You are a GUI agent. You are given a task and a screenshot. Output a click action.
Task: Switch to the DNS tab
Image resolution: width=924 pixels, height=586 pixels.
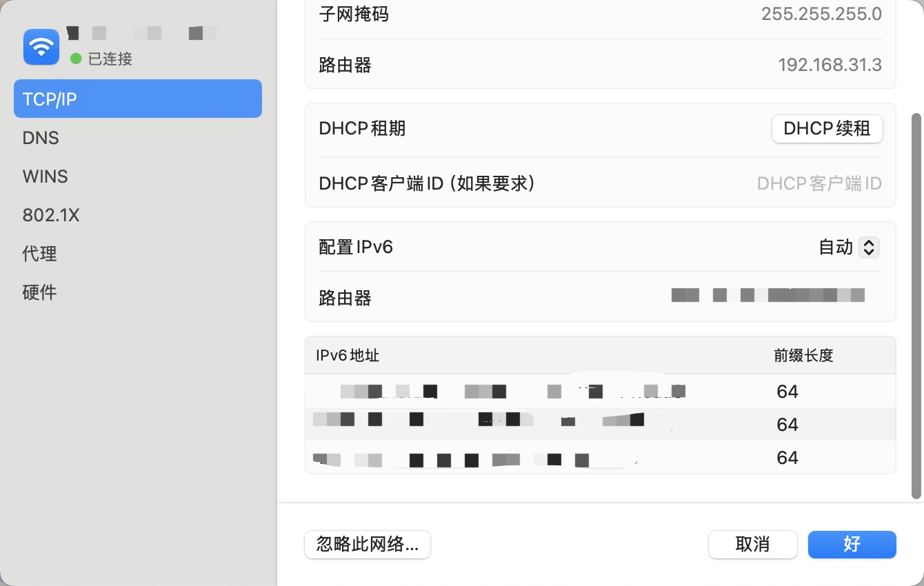pos(41,138)
